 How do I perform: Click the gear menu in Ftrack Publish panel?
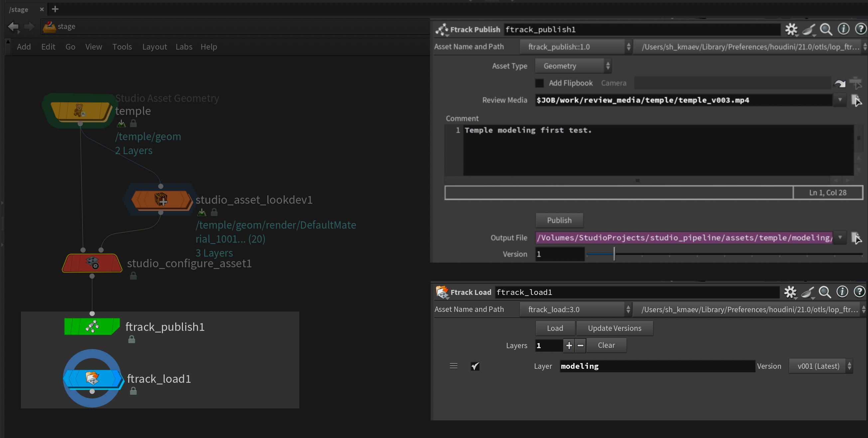point(791,29)
